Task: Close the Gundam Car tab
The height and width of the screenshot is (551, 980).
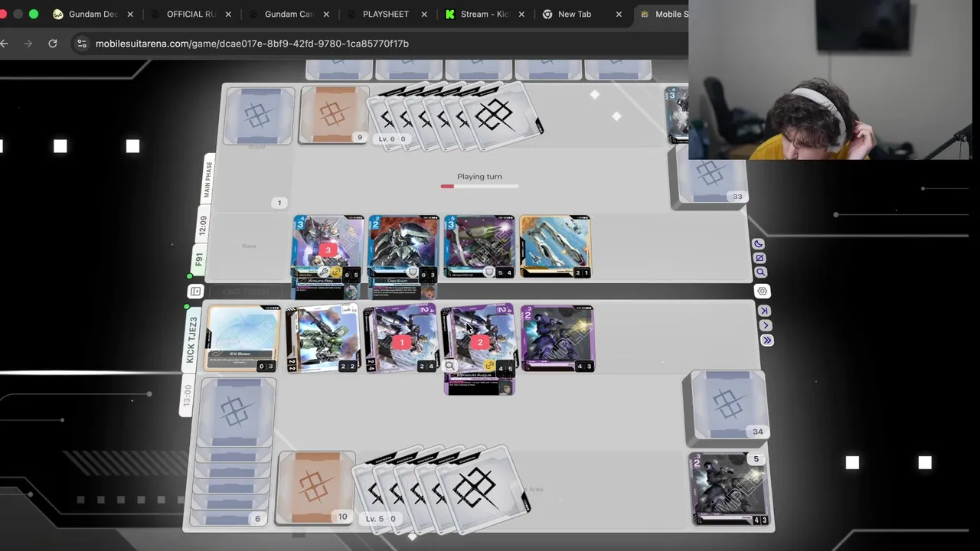Action: [326, 14]
